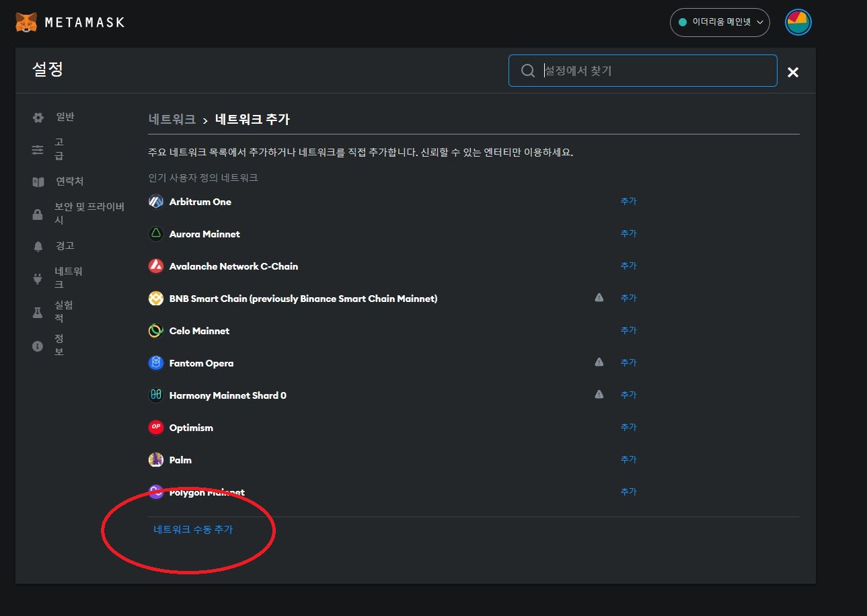Screen dimensions: 867x616
Task: Click 추가 next to Polygon Mainnet
Action: (628, 491)
